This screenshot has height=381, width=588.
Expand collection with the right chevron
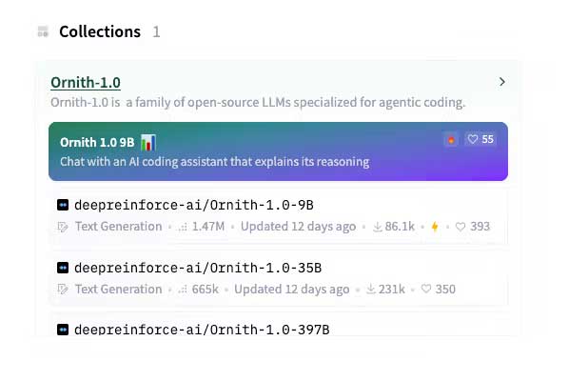[502, 82]
